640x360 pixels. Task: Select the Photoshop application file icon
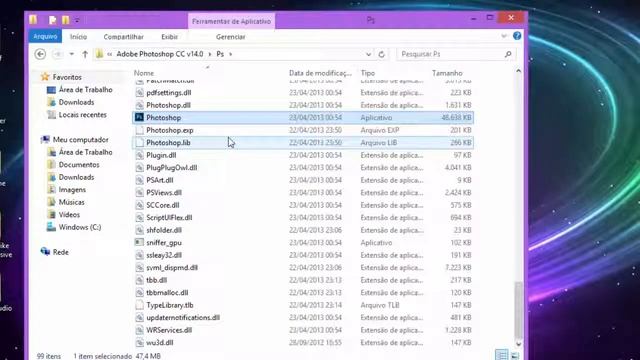pyautogui.click(x=139, y=118)
